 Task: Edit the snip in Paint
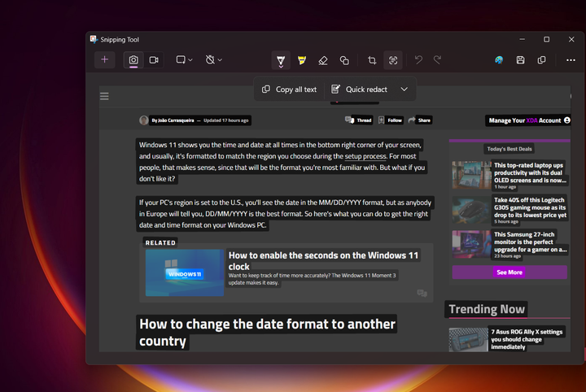[499, 60]
